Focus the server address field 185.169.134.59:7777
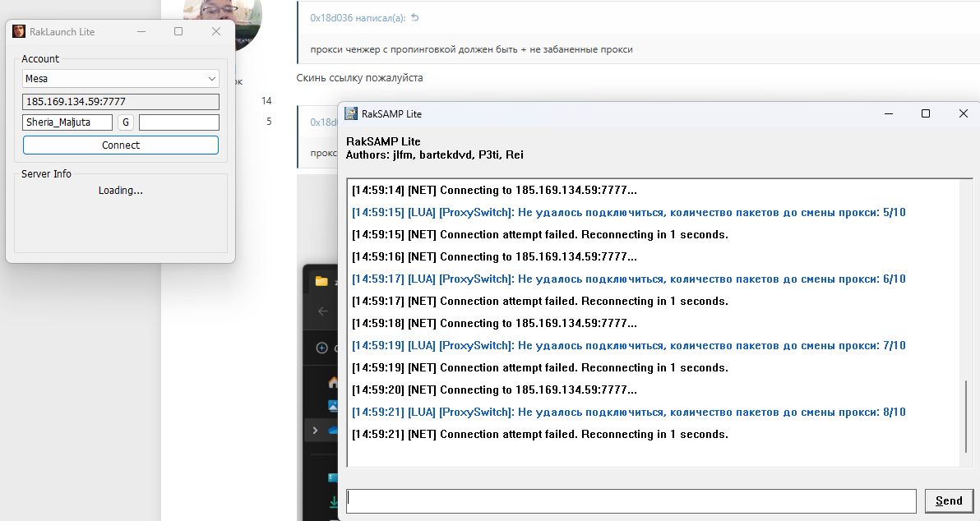The width and height of the screenshot is (980, 521). [x=121, y=101]
